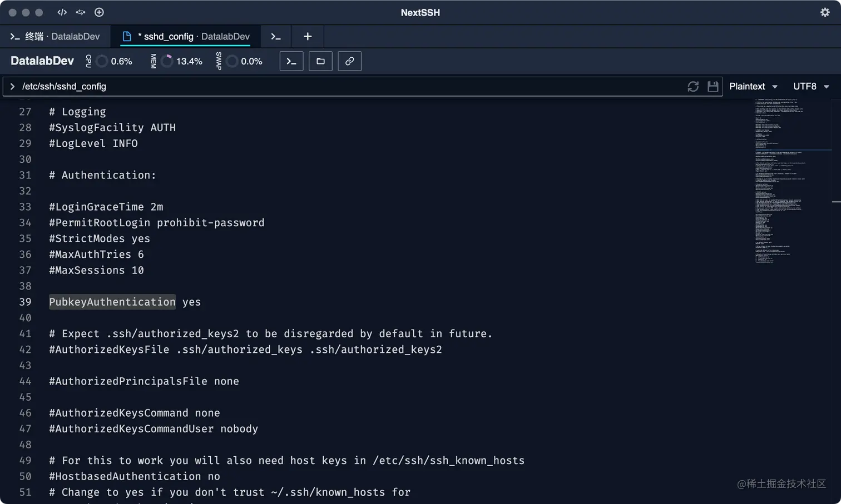Viewport: 841px width, 504px height.
Task: Click the circled plus icon in the title bar
Action: point(99,12)
